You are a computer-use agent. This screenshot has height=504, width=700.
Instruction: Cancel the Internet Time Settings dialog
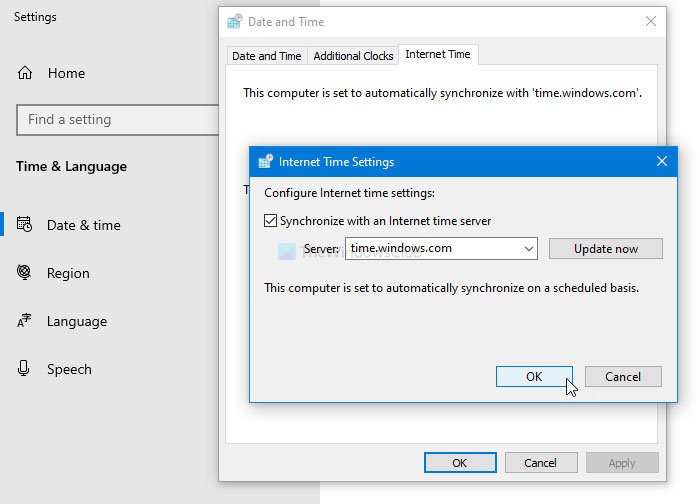(623, 376)
